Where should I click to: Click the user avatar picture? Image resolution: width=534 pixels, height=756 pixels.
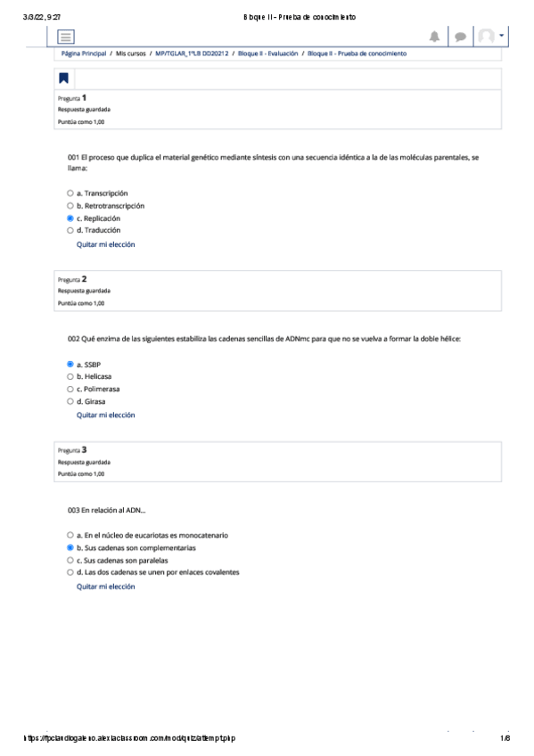click(x=486, y=37)
